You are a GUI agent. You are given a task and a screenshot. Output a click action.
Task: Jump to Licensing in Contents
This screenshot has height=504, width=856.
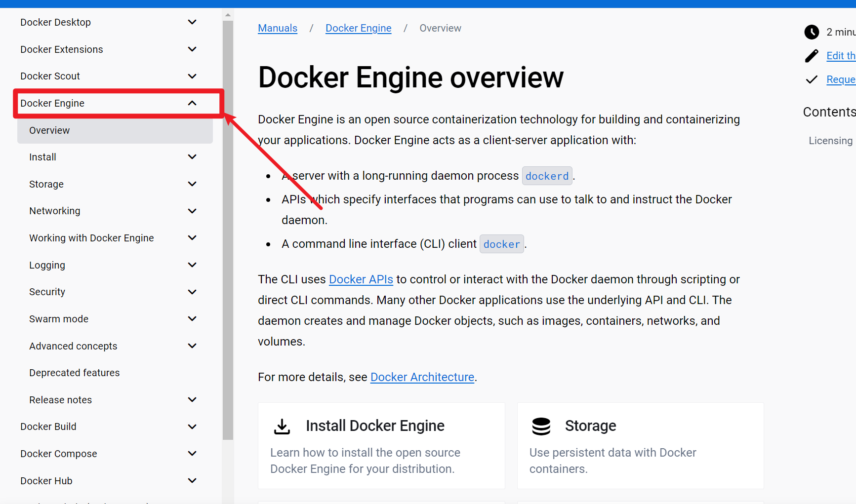830,141
